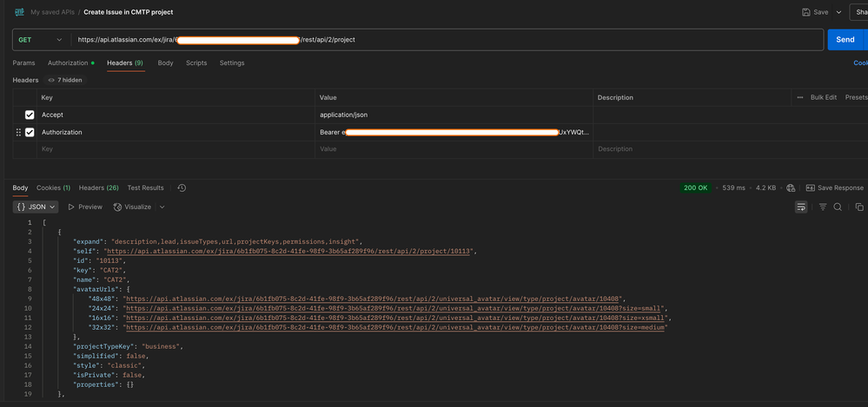Image resolution: width=868 pixels, height=407 pixels.
Task: Select the response Body tab
Action: point(21,188)
